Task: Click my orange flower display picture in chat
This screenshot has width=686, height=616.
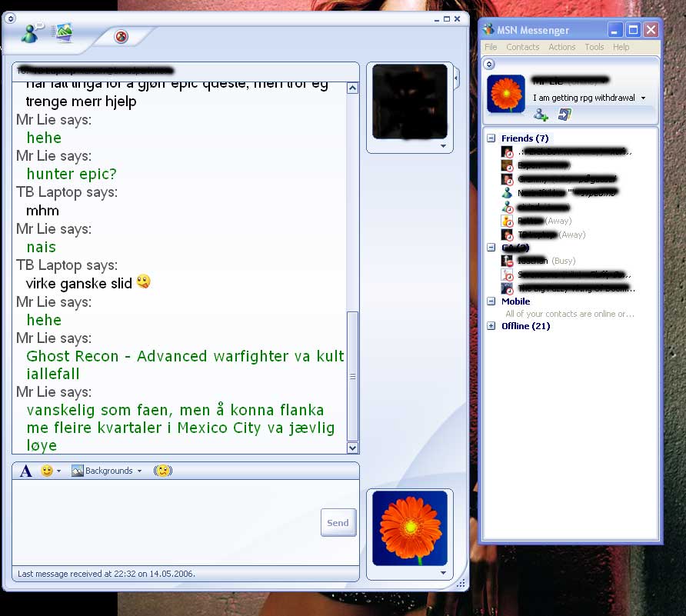Action: (409, 528)
